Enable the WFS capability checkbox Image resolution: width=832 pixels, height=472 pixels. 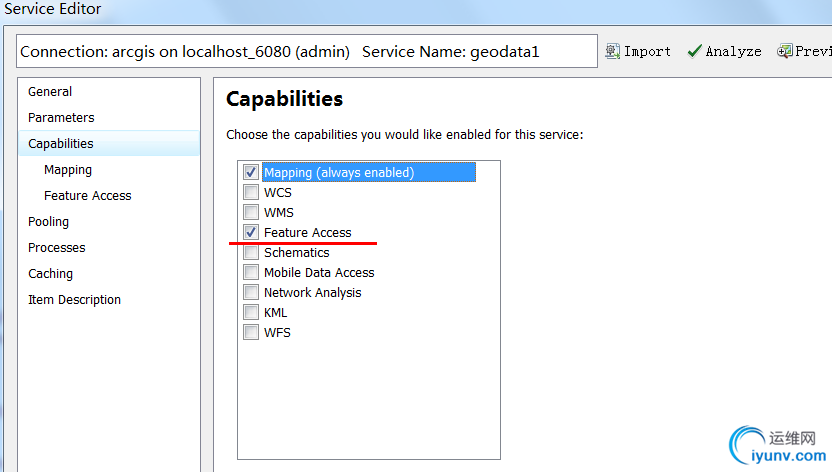click(x=251, y=332)
